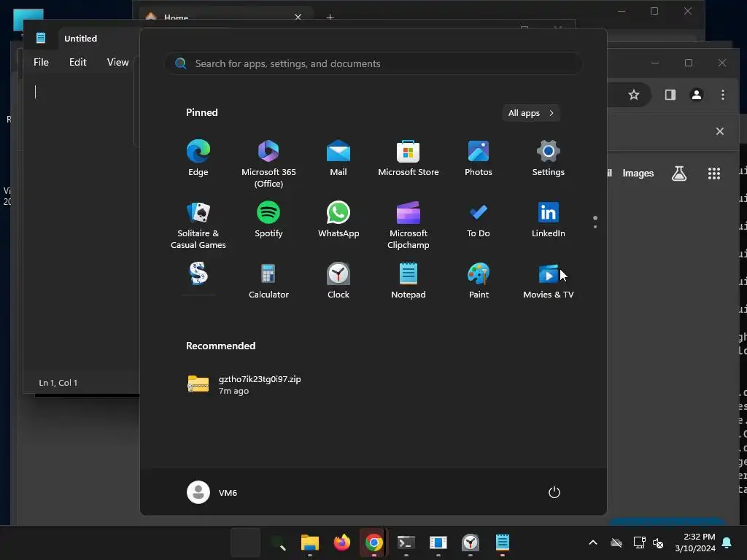Viewport: 747px width, 560px height.
Task: Open notifications bell in taskbar
Action: click(x=727, y=542)
